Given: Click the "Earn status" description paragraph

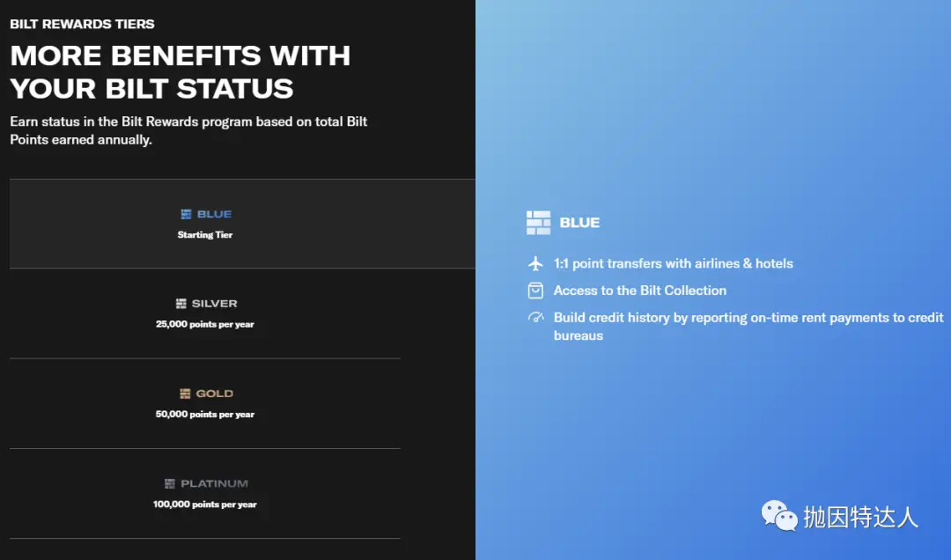Looking at the screenshot, I should pos(188,130).
